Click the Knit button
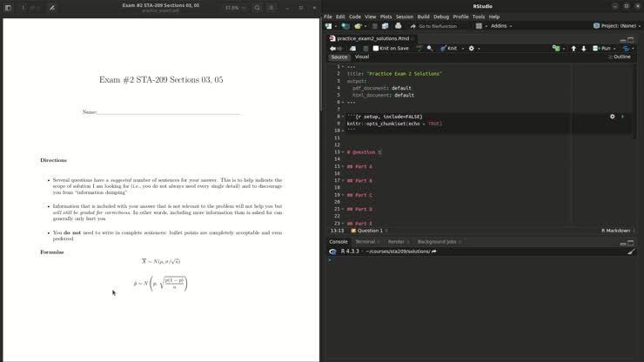The height and width of the screenshot is (362, 644). (448, 49)
